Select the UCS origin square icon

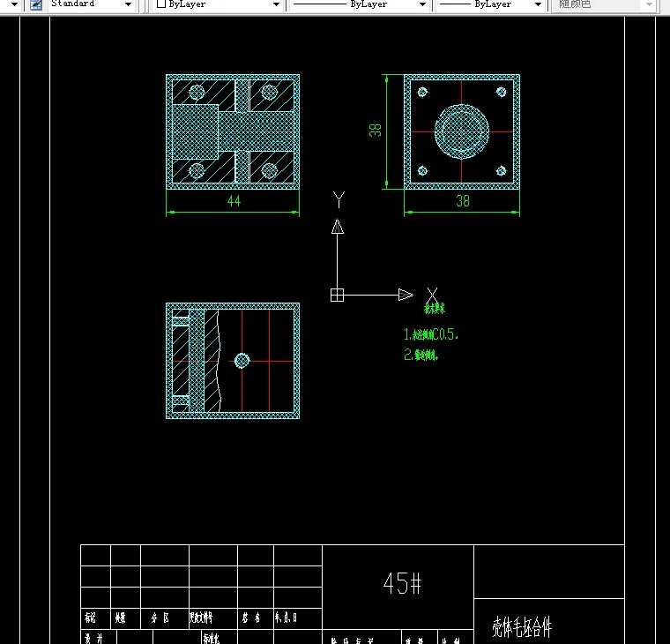point(337,295)
